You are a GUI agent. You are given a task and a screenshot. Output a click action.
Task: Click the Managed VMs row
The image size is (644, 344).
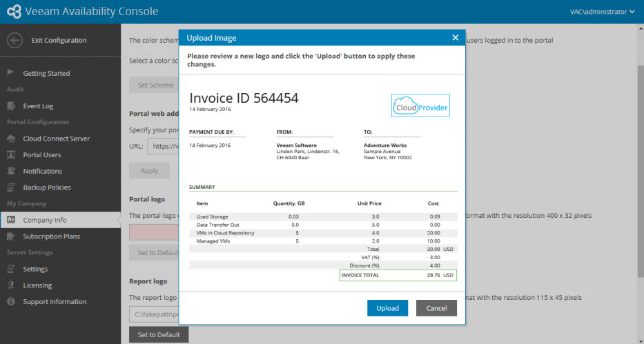click(323, 241)
